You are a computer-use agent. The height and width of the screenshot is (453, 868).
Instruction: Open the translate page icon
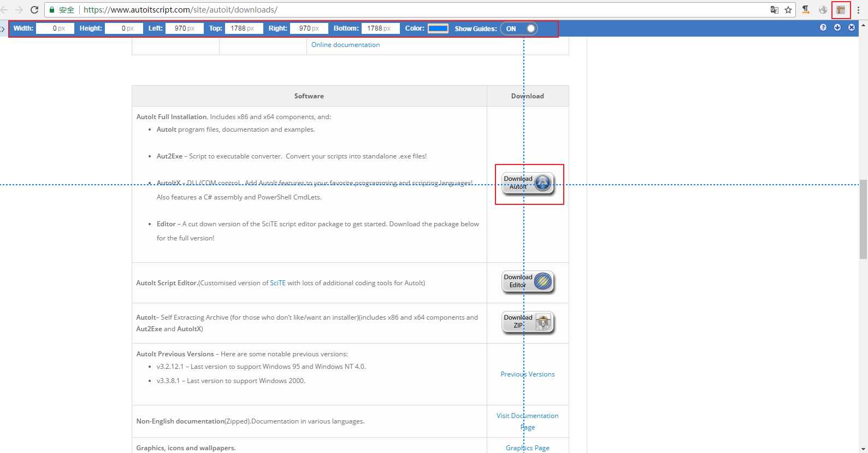tap(774, 10)
